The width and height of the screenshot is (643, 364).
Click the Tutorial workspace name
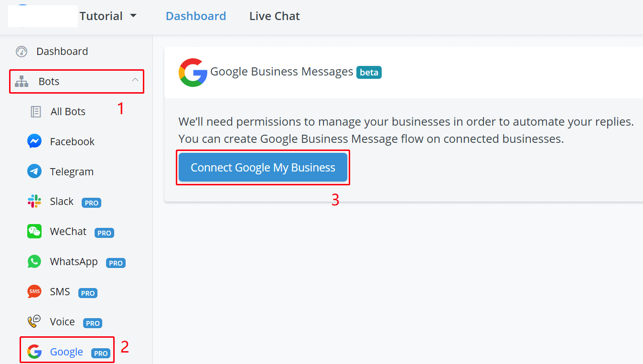pyautogui.click(x=101, y=16)
